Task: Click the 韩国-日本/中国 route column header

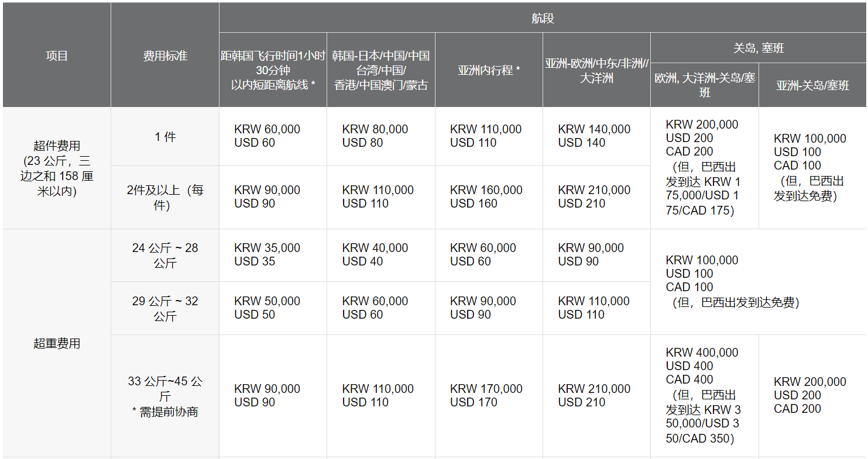Action: tap(381, 70)
